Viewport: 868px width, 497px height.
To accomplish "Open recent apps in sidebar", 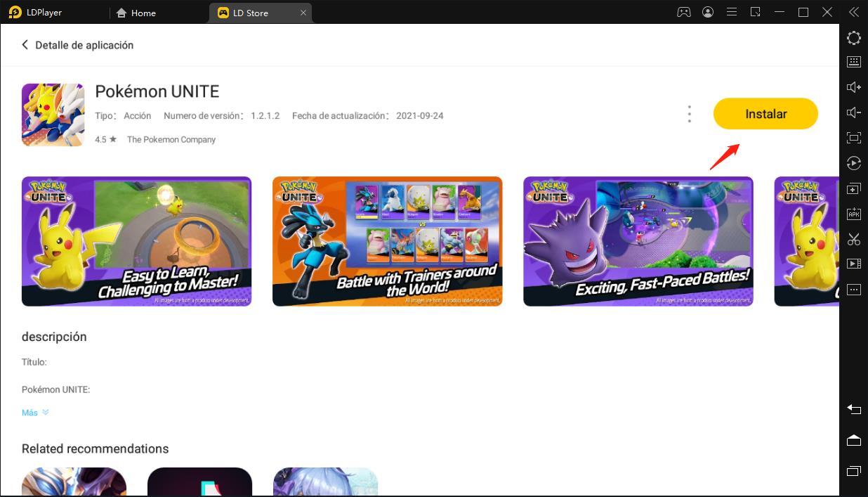I will pyautogui.click(x=854, y=471).
